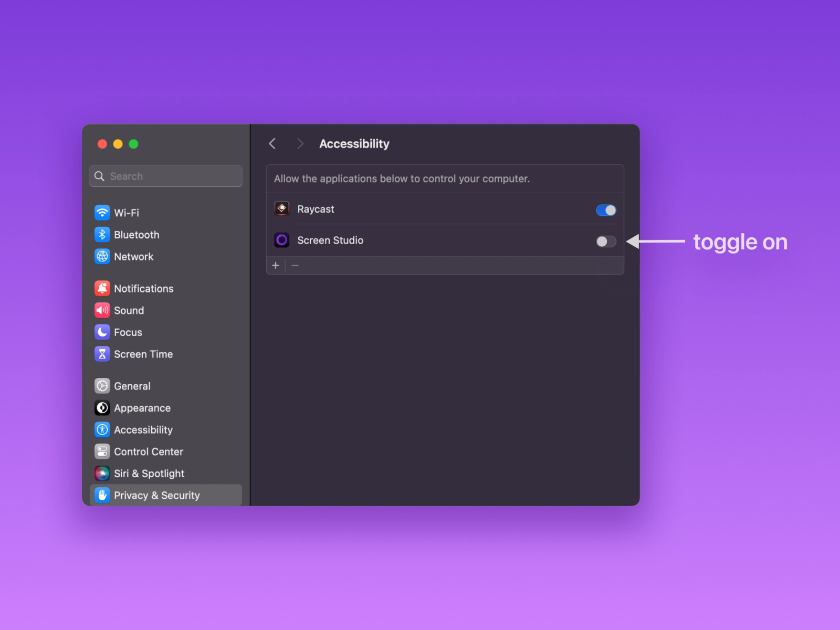Enable the Screen Studio accessibility toggle
840x630 pixels.
tap(606, 241)
